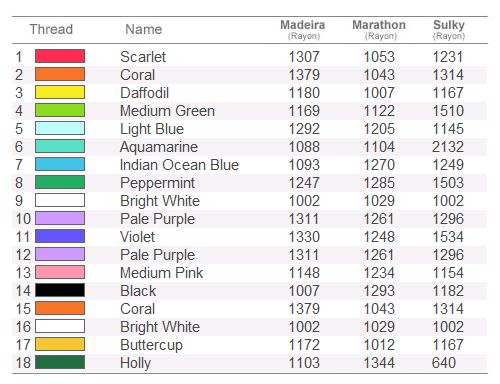Image resolution: width=500 pixels, height=384 pixels.
Task: Select the Medium Pink thread name
Action: pyautogui.click(x=161, y=273)
